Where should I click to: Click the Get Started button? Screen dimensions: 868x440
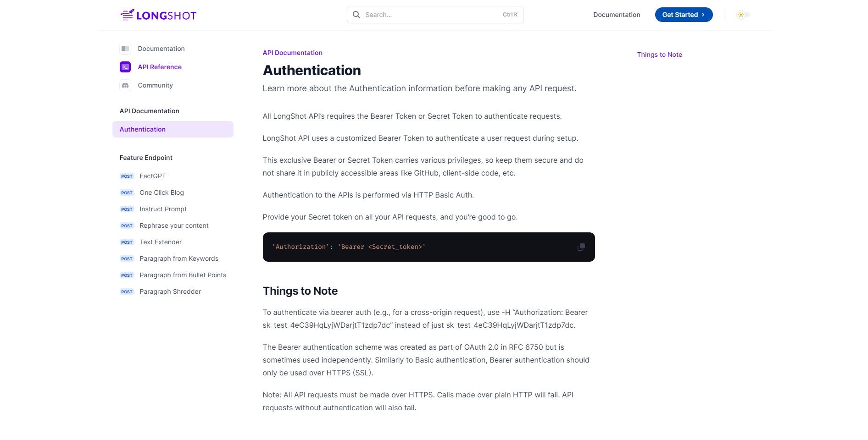pos(683,15)
